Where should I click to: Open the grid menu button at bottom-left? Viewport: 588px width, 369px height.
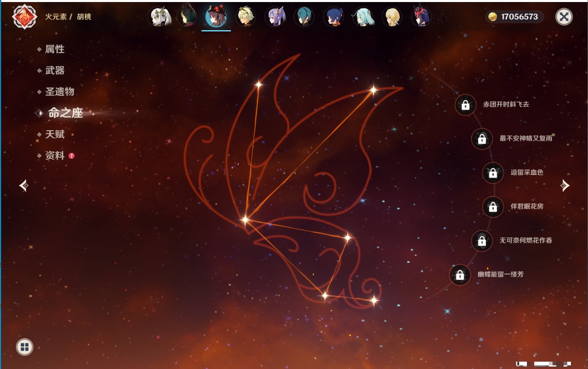coord(24,347)
